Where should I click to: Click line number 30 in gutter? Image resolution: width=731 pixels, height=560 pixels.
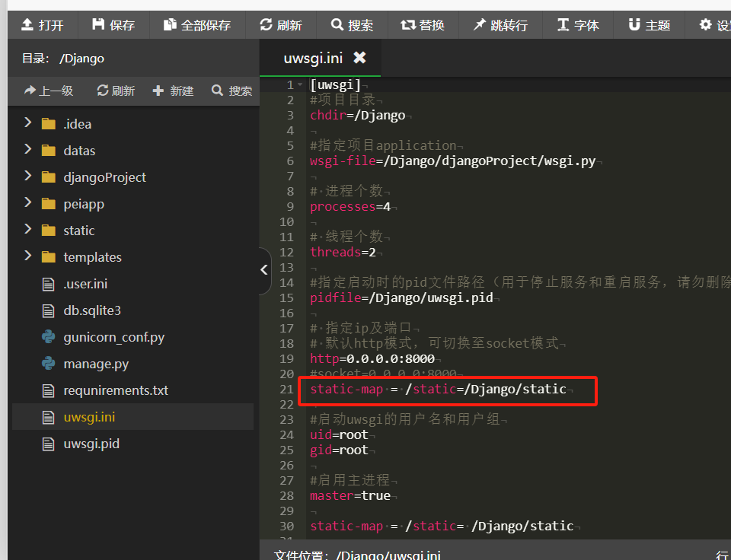[287, 526]
